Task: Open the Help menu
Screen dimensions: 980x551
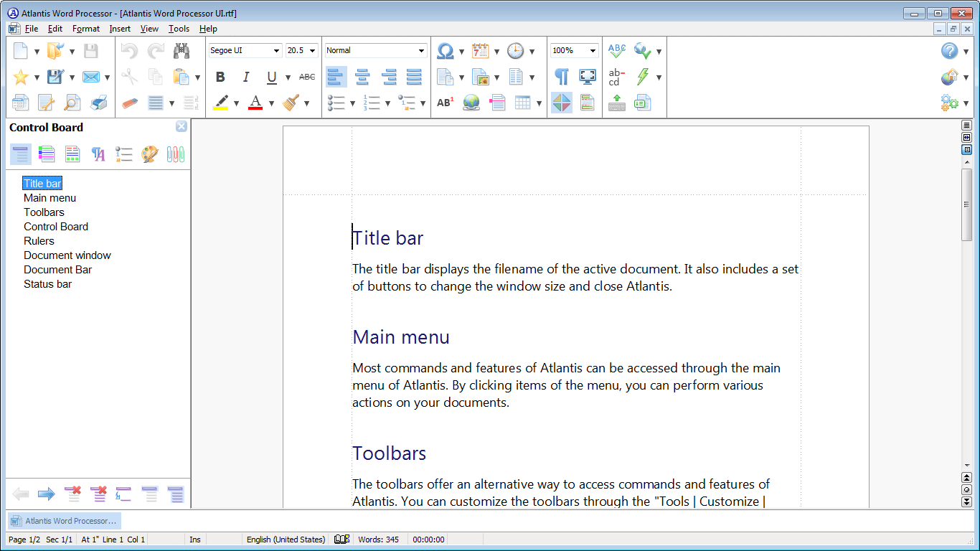Action: 208,29
